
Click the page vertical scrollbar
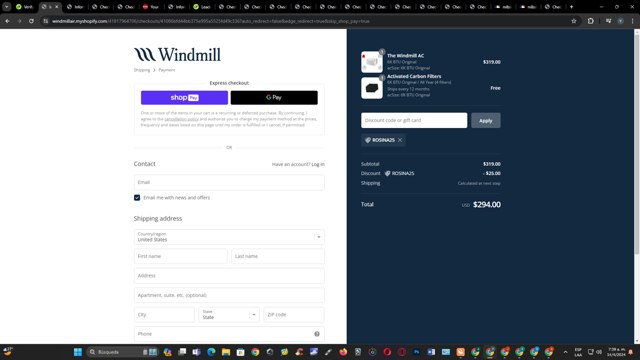pos(636,143)
